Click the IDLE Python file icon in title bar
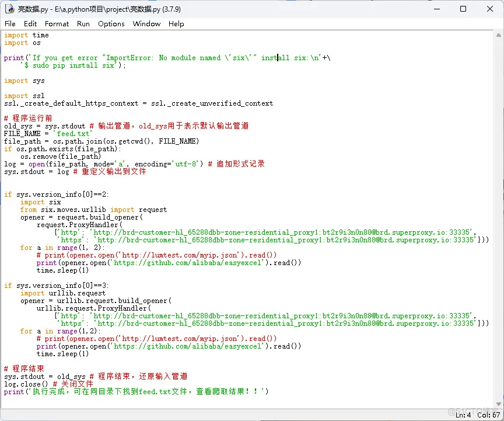 10,9
